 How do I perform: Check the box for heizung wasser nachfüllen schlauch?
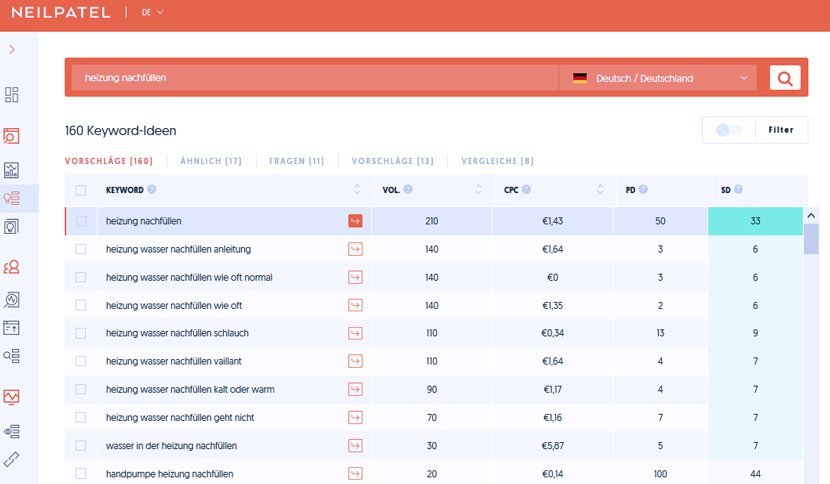click(x=80, y=333)
